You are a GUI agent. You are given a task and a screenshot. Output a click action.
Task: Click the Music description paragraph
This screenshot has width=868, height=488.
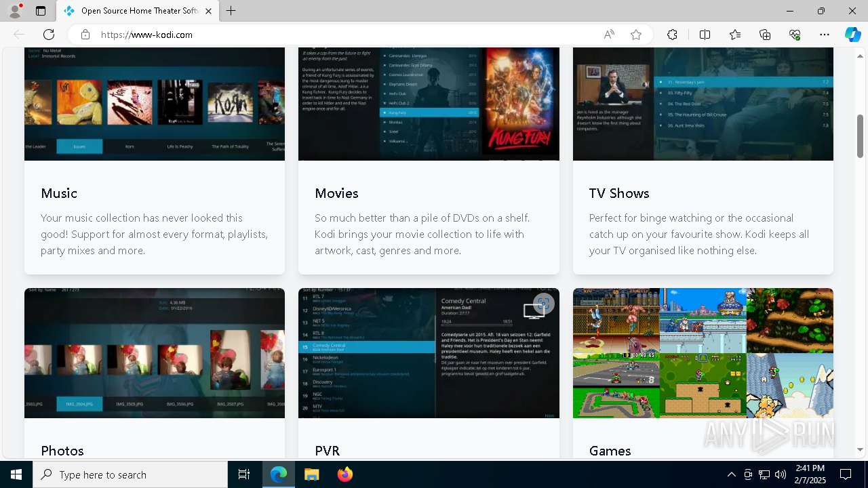pos(155,234)
